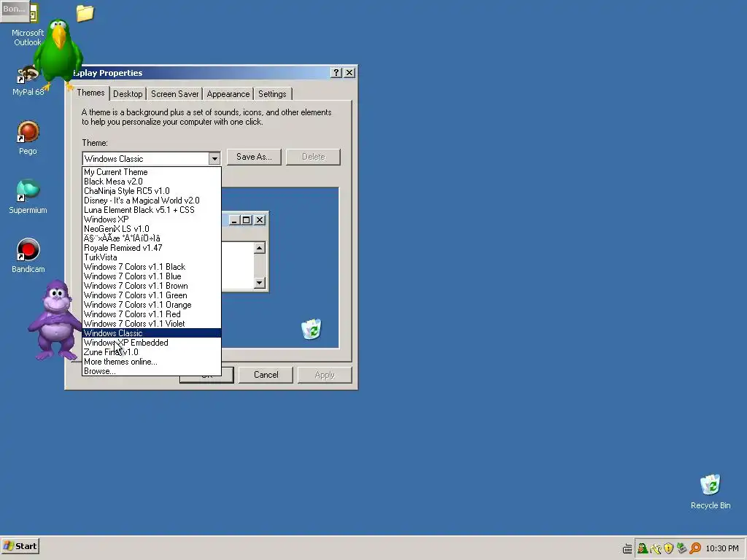Select the Bandicam desktop shortcut
Image resolution: width=747 pixels, height=560 pixels.
point(28,256)
